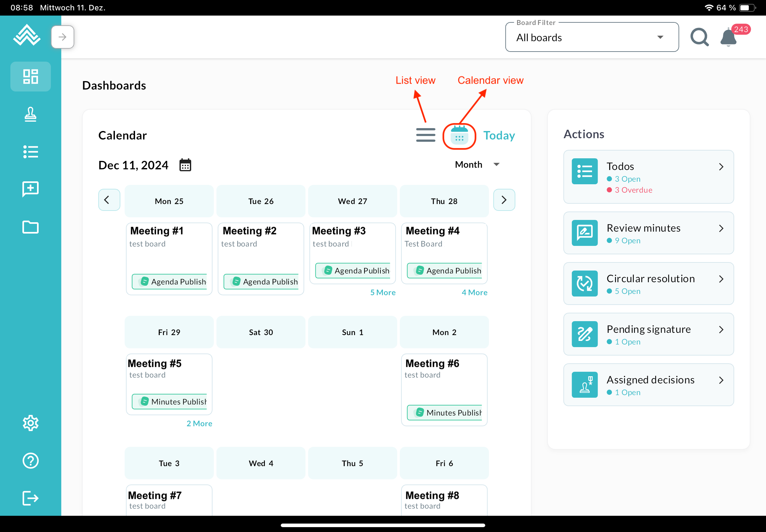Screen dimensions: 766x532
Task: Click the search magnifier icon
Action: (699, 37)
